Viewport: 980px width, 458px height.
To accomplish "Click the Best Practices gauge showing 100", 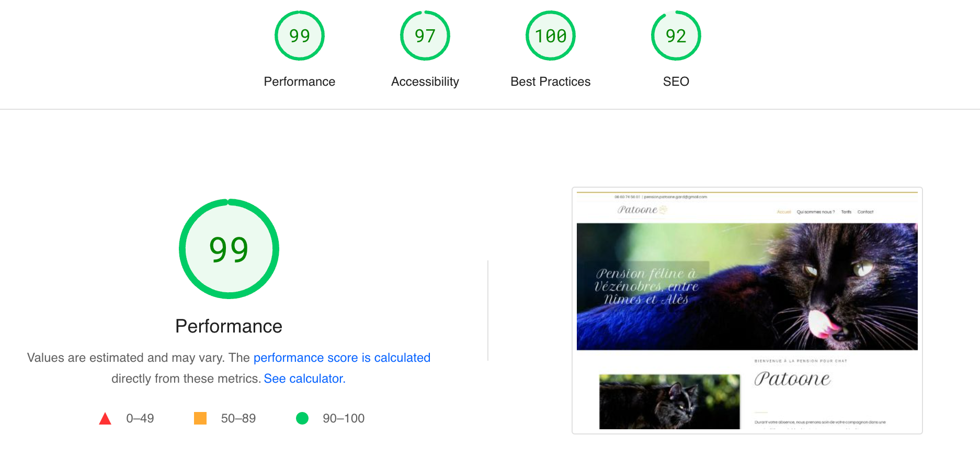I will 550,36.
